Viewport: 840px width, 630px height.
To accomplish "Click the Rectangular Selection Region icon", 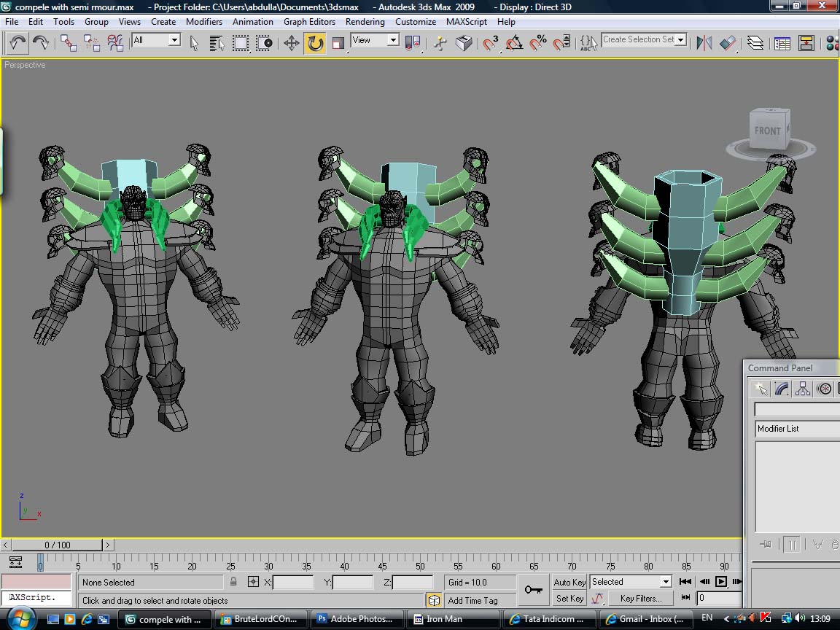I will point(241,42).
